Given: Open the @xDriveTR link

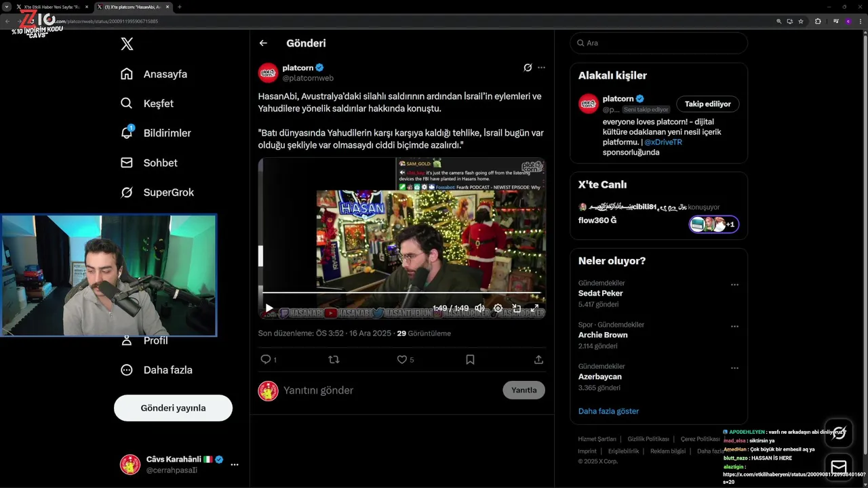Looking at the screenshot, I should (x=663, y=142).
